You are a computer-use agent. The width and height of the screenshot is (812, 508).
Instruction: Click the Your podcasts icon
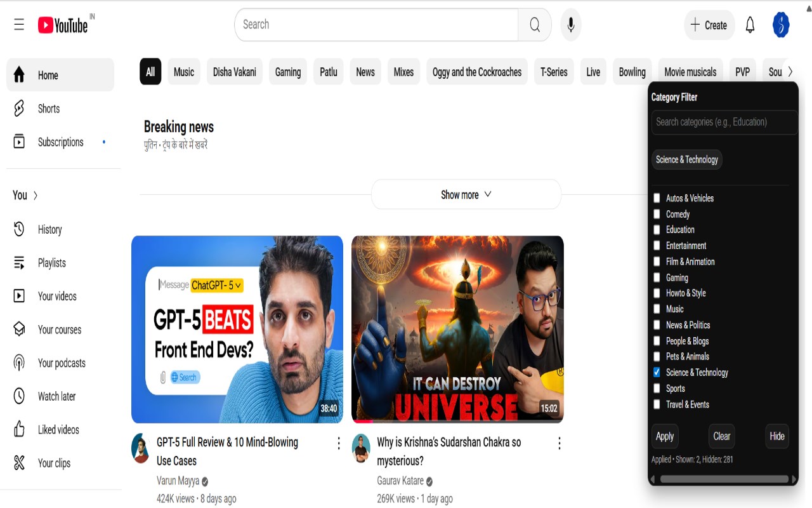[x=19, y=363]
